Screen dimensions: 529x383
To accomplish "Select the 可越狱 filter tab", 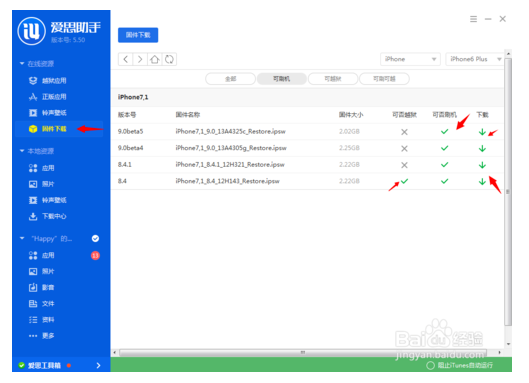I will click(x=333, y=79).
